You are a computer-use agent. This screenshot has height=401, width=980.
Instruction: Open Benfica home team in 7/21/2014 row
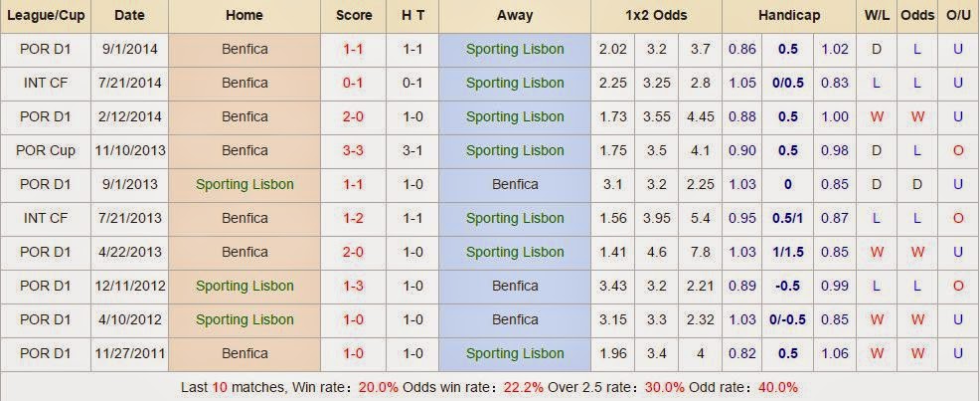245,84
